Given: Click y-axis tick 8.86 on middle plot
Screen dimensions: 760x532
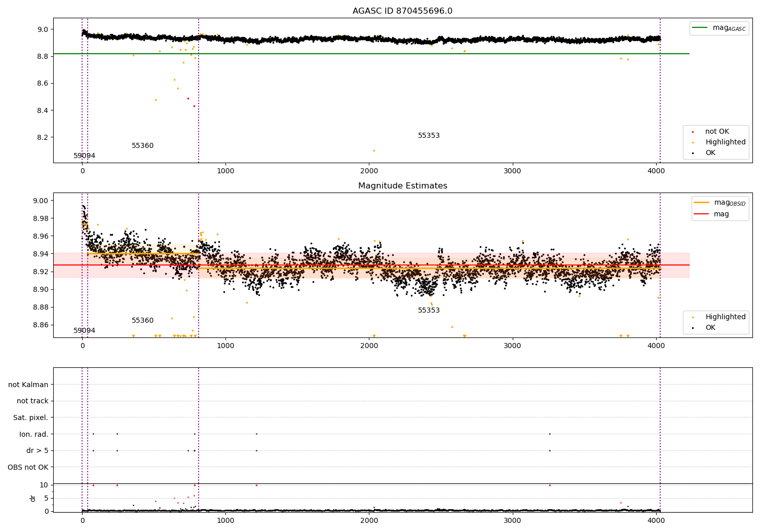Looking at the screenshot, I should [x=41, y=325].
